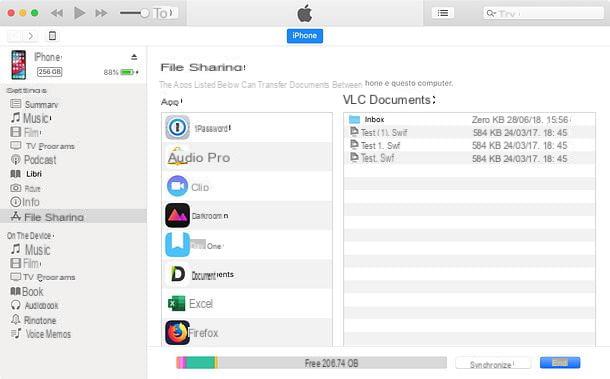Select 1Password app icon

click(x=177, y=127)
